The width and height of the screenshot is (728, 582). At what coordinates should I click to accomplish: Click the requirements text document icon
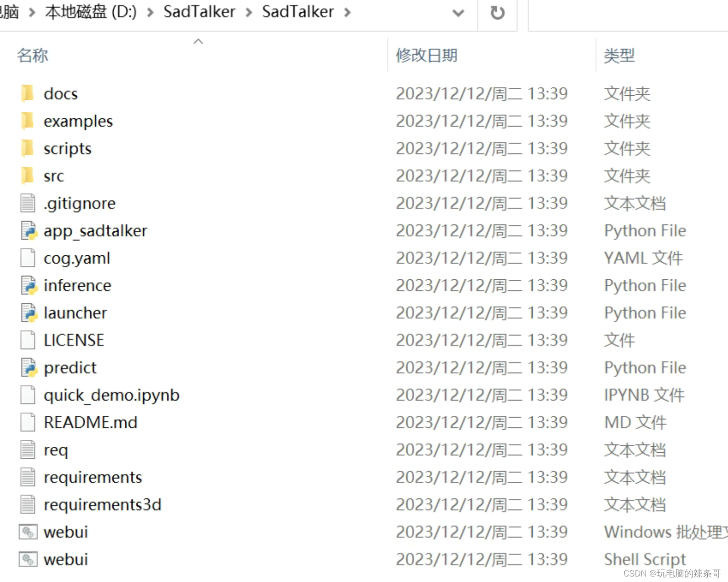[x=28, y=477]
